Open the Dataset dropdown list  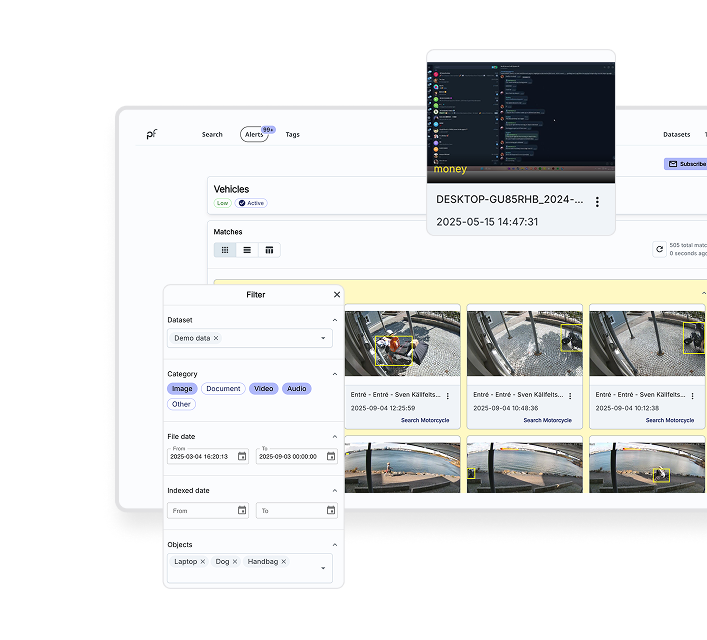pos(323,338)
